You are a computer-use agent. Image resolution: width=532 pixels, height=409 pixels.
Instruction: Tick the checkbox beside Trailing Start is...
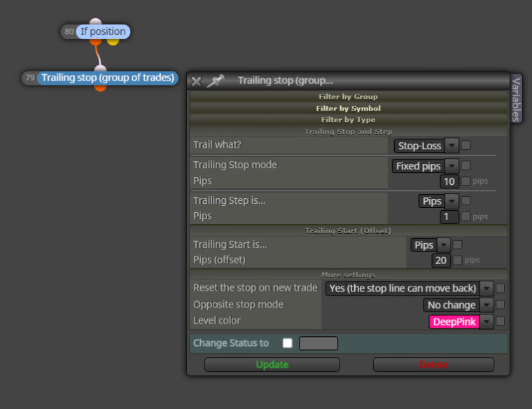click(457, 244)
